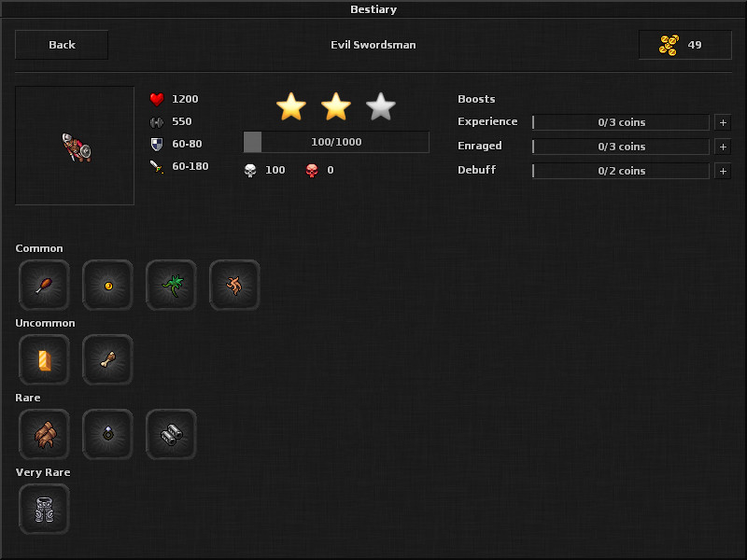Select the Debuff boost progress bar

point(621,171)
